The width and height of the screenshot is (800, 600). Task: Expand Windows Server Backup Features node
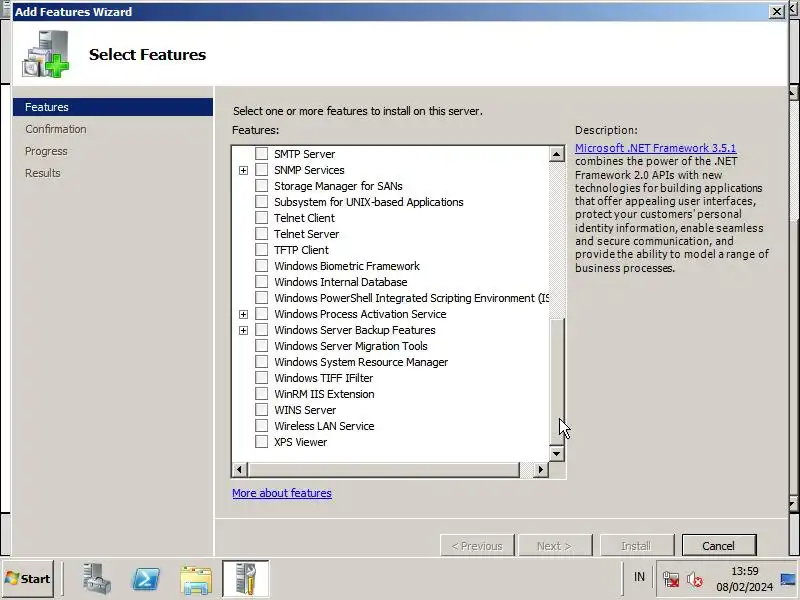(243, 330)
